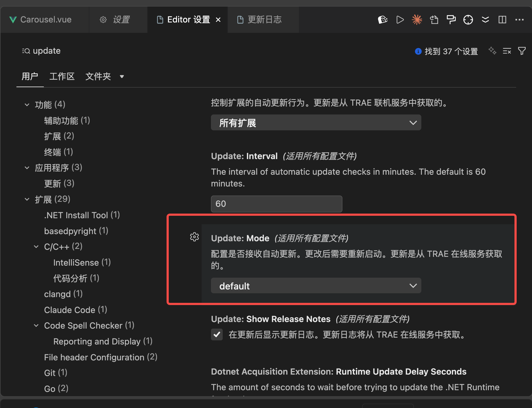The height and width of the screenshot is (408, 532).
Task: Select .NET Install Tool in tree
Action: 82,215
